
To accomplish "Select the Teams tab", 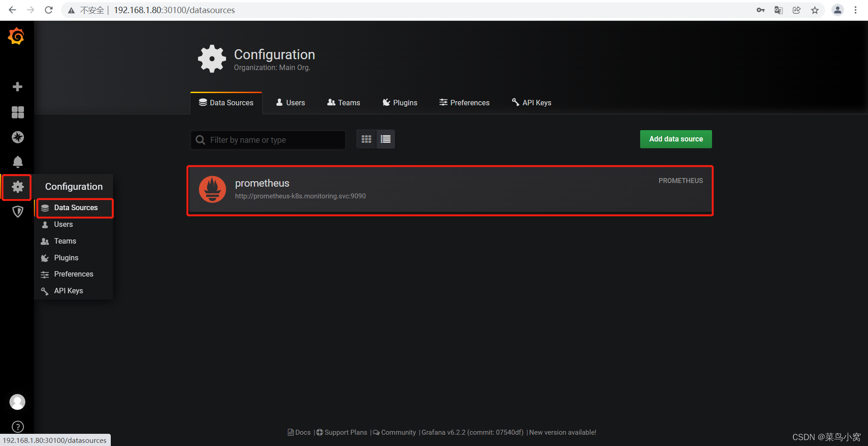I will pyautogui.click(x=344, y=103).
